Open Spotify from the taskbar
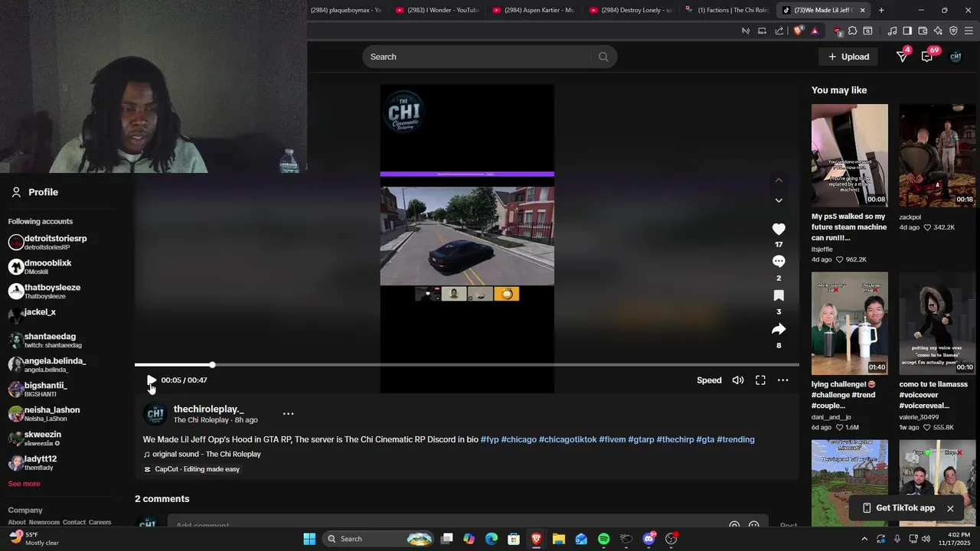This screenshot has width=980, height=551. click(603, 539)
